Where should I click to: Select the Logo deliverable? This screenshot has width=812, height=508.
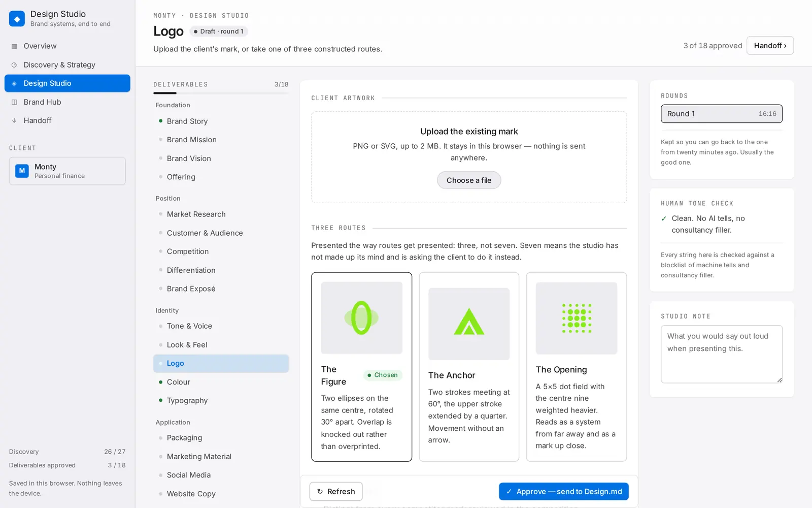tap(221, 363)
